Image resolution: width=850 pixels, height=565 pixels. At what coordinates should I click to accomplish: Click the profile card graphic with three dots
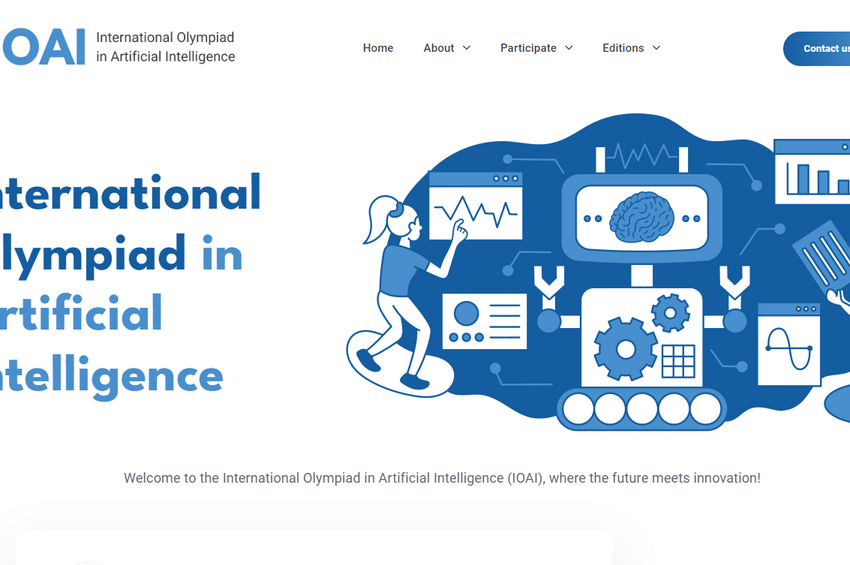pyautogui.click(x=484, y=322)
